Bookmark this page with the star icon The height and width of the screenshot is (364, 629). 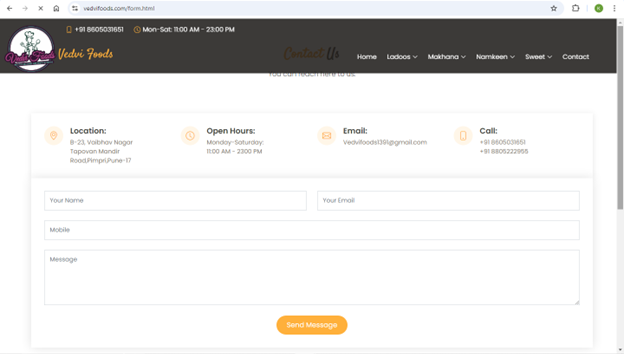pos(554,8)
